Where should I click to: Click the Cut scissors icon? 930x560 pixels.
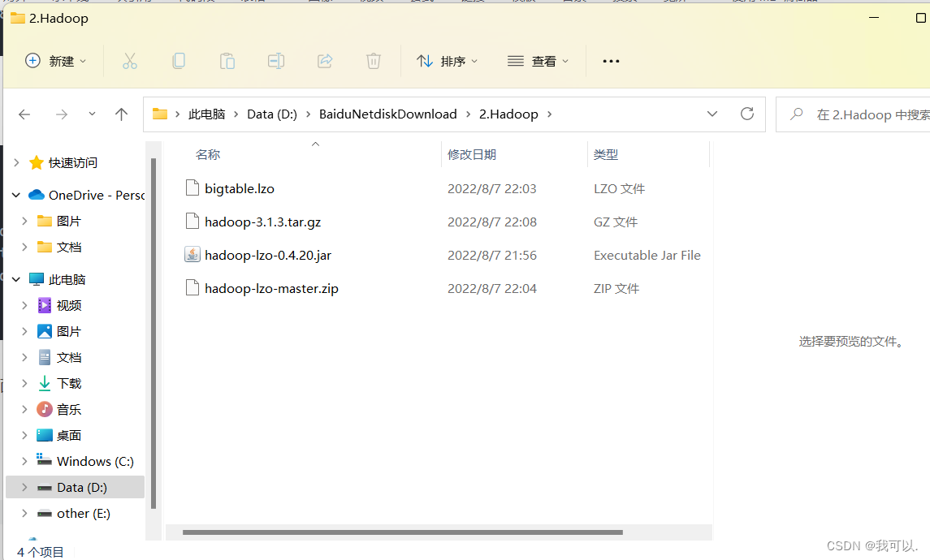click(x=130, y=61)
